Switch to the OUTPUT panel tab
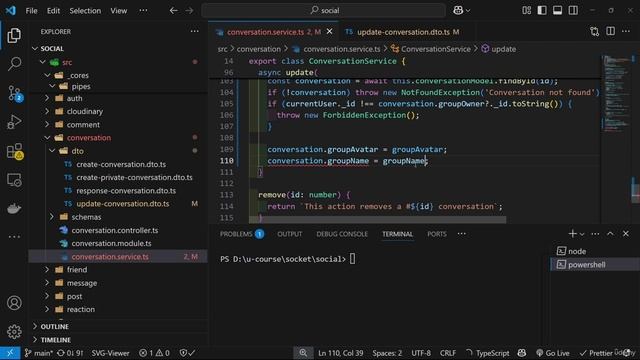The width and height of the screenshot is (640, 360). click(290, 234)
